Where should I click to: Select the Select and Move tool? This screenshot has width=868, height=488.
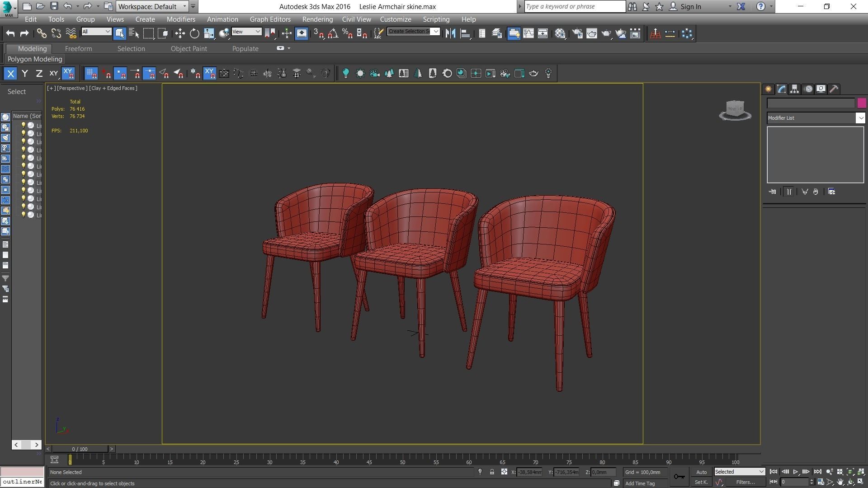[180, 33]
